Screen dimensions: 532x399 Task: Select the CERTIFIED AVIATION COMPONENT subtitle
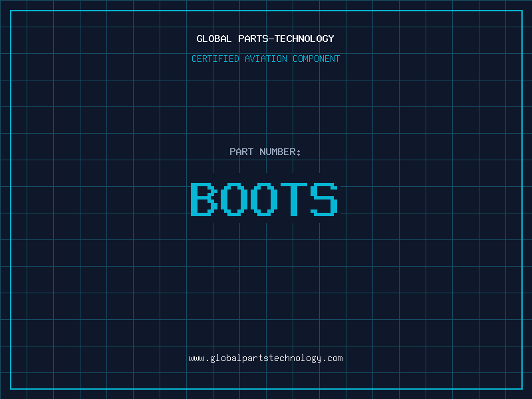(x=265, y=59)
